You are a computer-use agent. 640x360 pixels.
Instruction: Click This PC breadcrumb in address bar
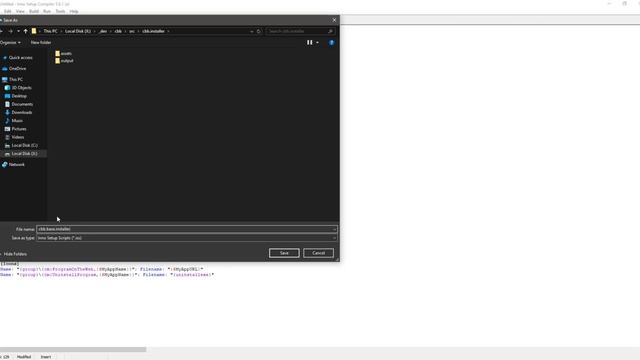pyautogui.click(x=51, y=31)
